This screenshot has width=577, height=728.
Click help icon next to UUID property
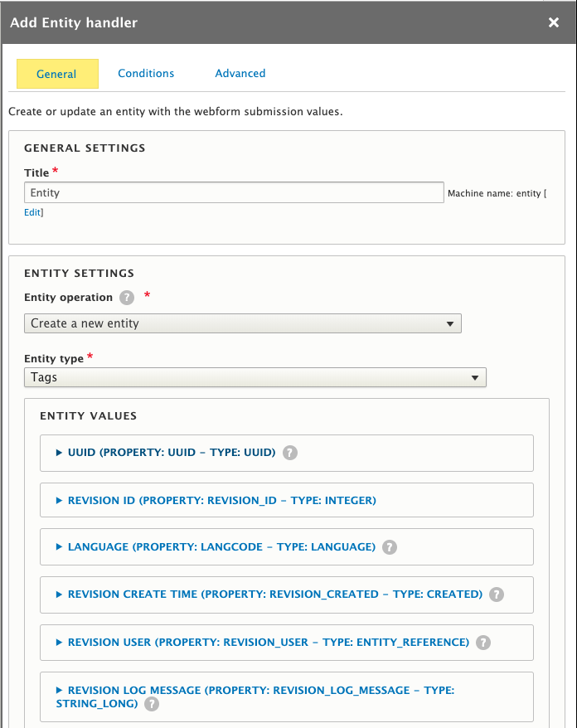coord(290,453)
